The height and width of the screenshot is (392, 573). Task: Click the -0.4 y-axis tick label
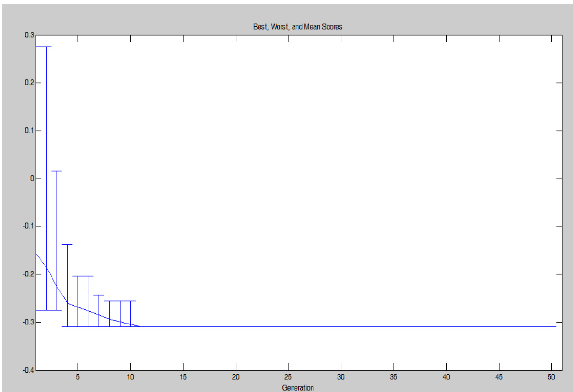(x=27, y=370)
